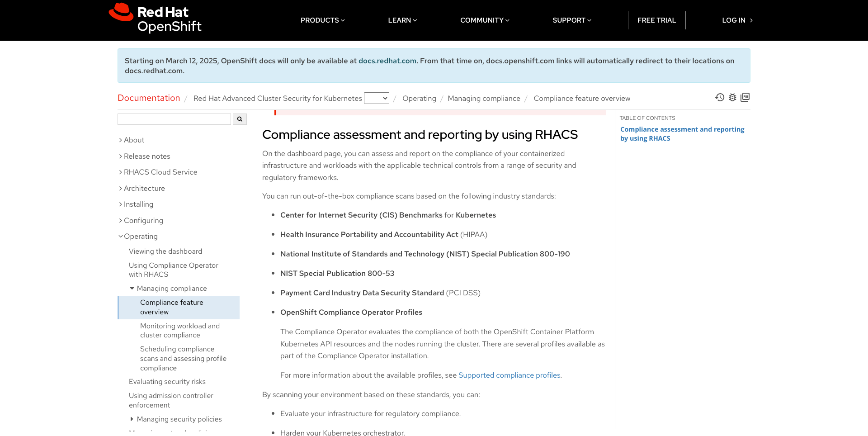Expand the Configuring section
This screenshot has width=868, height=436.
(x=141, y=220)
